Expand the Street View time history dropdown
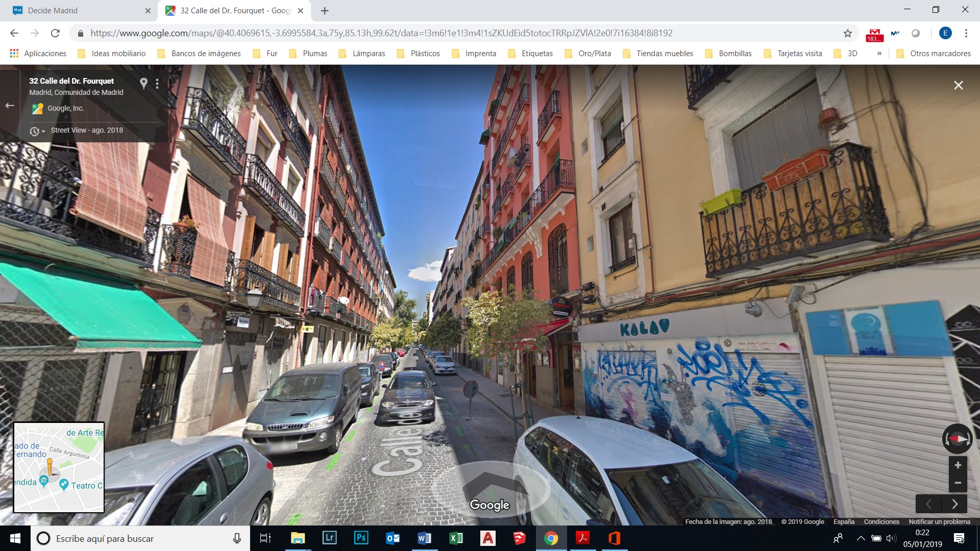The height and width of the screenshot is (551, 980). pos(37,131)
